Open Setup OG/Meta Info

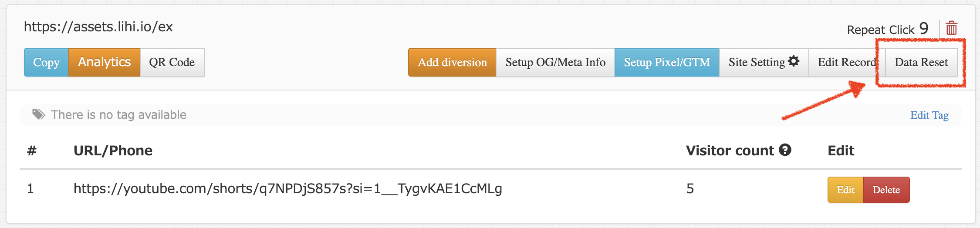[x=555, y=62]
